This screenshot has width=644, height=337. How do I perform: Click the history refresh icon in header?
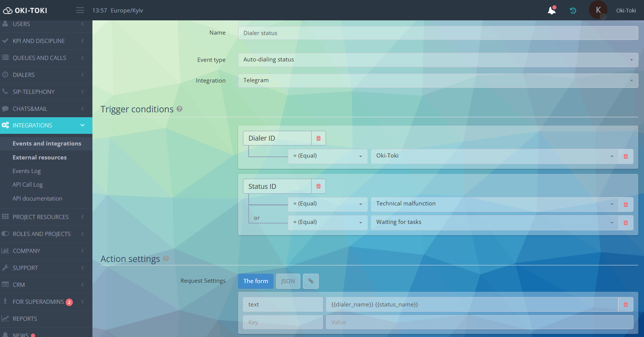pos(573,11)
